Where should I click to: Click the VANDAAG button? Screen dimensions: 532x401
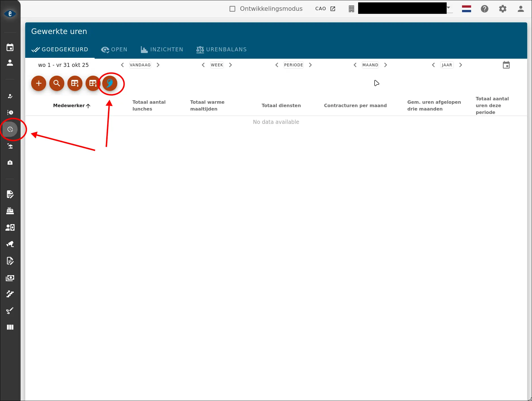coord(140,65)
